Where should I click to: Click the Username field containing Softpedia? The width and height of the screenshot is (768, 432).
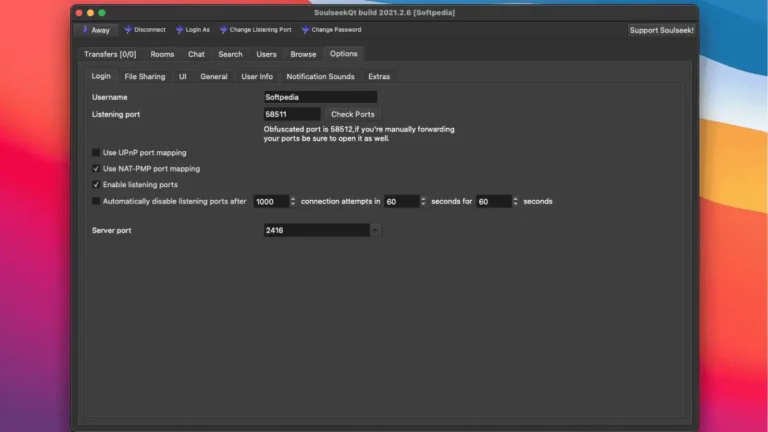320,97
